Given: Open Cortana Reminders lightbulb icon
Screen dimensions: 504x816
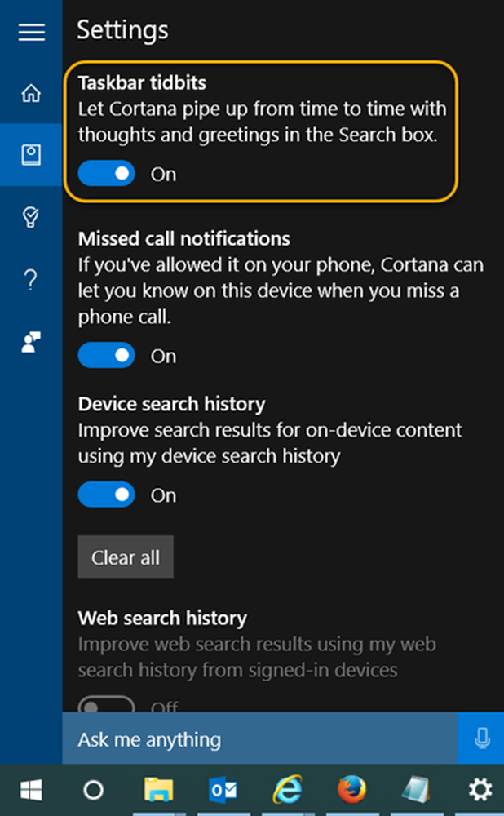Looking at the screenshot, I should [31, 217].
